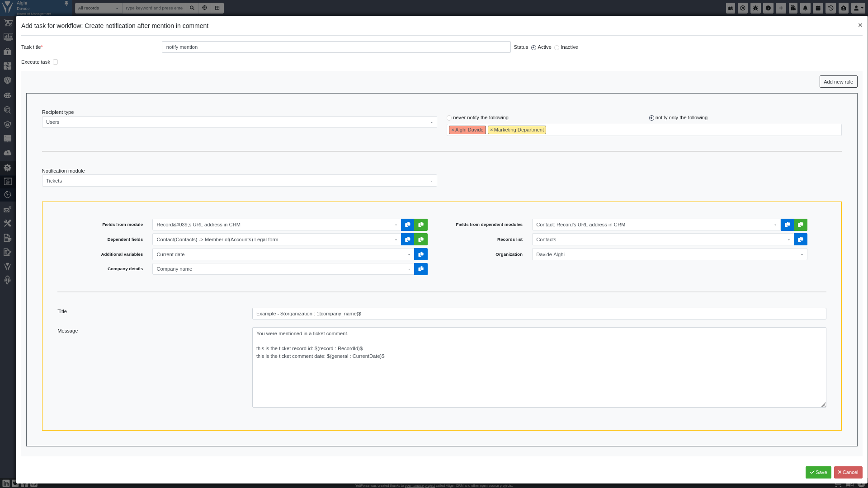The width and height of the screenshot is (868, 488).
Task: Click the Task title input field
Action: click(x=336, y=47)
